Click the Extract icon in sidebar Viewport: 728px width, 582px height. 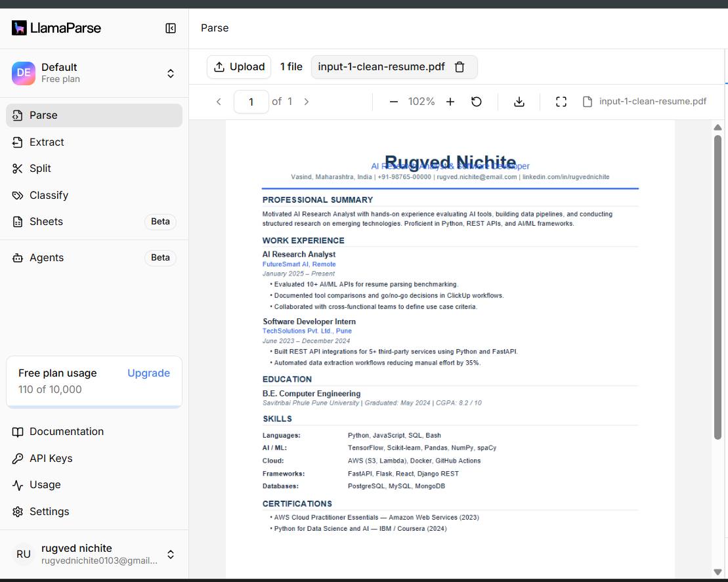pos(18,142)
